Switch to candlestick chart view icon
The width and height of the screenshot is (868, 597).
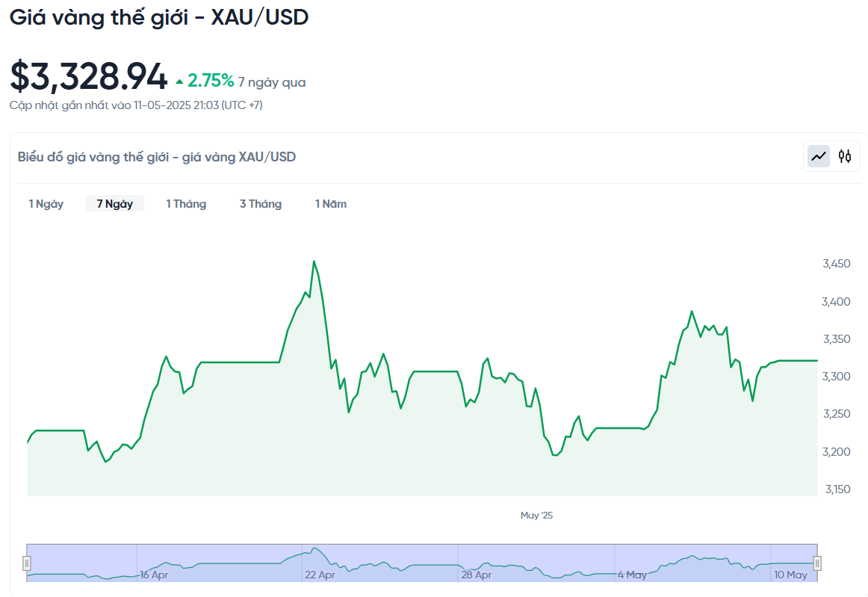click(x=845, y=157)
